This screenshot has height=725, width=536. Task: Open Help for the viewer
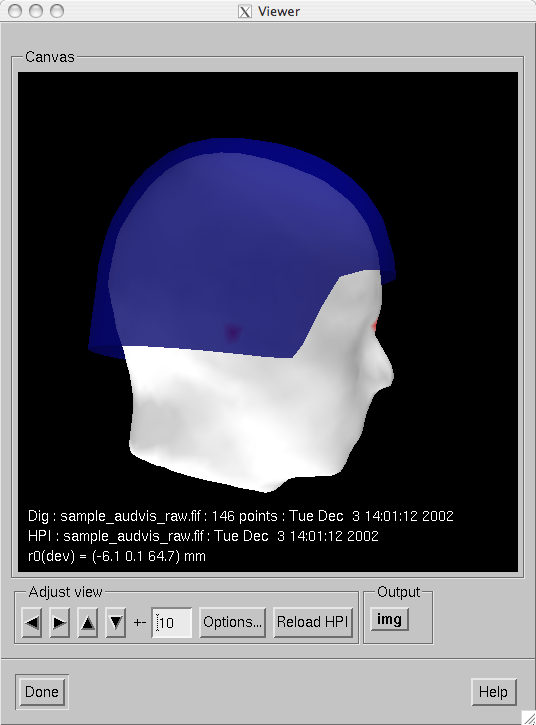pyautogui.click(x=493, y=692)
